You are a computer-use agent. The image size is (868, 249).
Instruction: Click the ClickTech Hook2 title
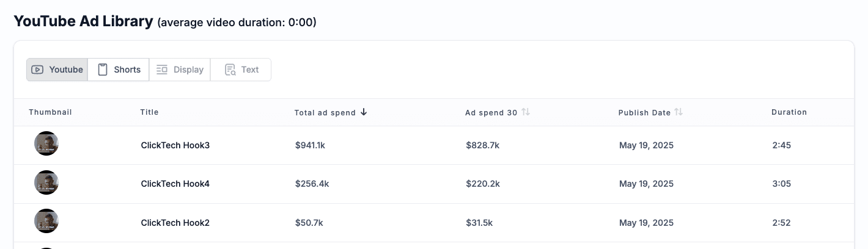point(175,223)
